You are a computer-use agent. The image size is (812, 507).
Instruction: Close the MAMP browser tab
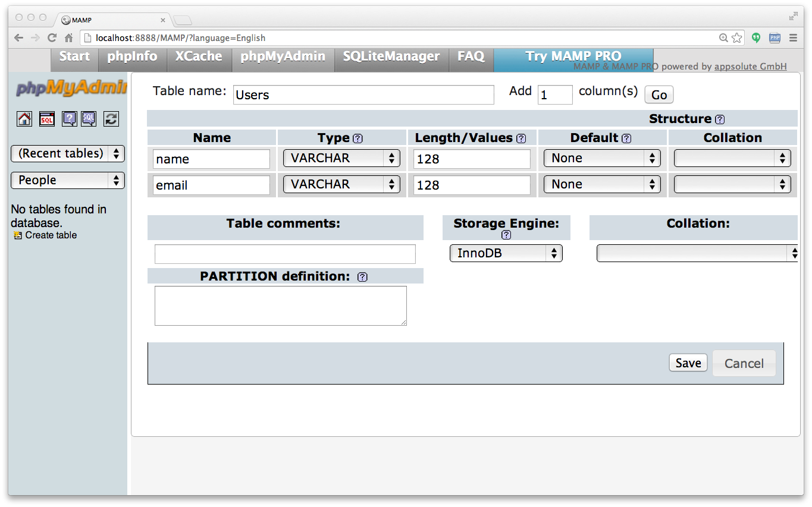click(x=164, y=20)
